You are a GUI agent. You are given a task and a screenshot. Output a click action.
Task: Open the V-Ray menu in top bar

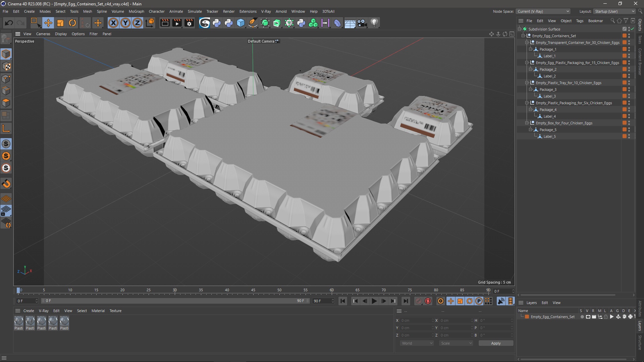(x=266, y=11)
